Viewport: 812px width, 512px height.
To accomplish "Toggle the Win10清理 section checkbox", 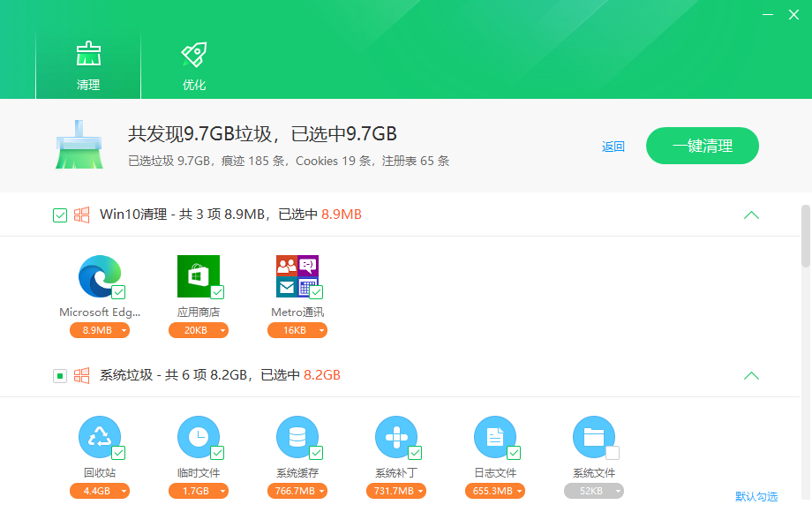I will coord(60,215).
